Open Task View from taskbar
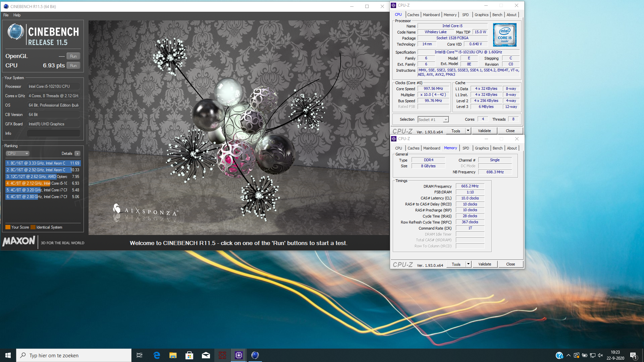The image size is (644, 362). click(x=140, y=355)
